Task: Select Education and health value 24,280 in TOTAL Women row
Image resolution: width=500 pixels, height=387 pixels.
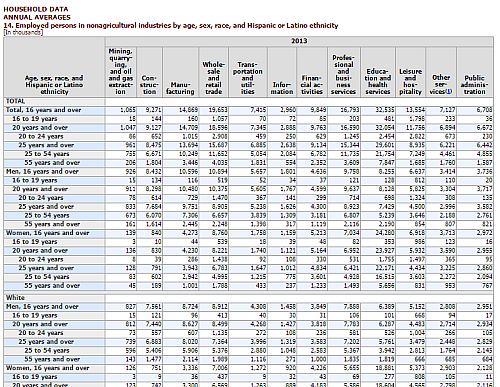Action: [385, 233]
